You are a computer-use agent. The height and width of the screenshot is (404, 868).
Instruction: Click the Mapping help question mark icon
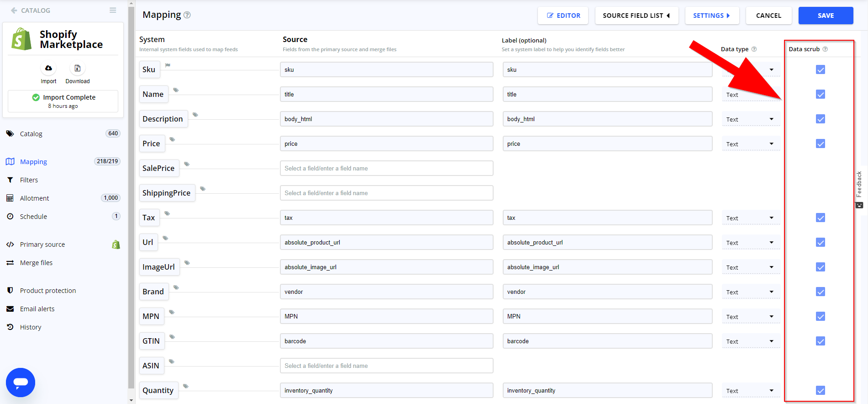tap(187, 15)
